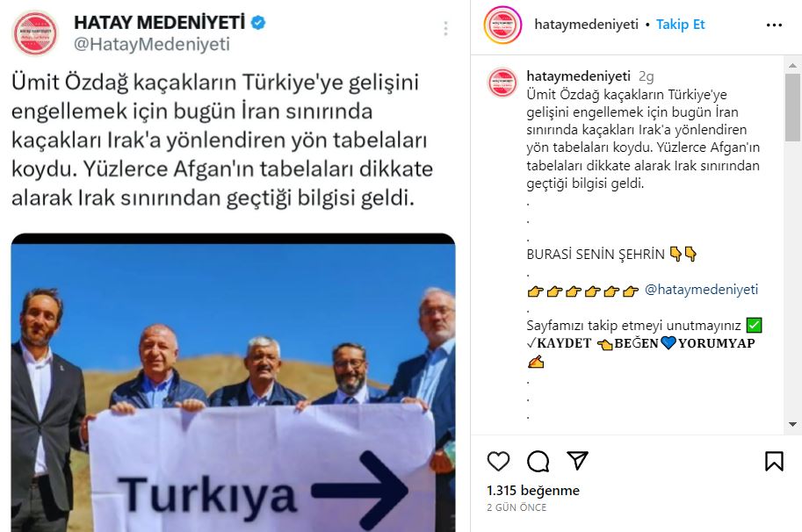Open the hataymedeniyeti header username
Screen dimensions: 802x532
586,25
